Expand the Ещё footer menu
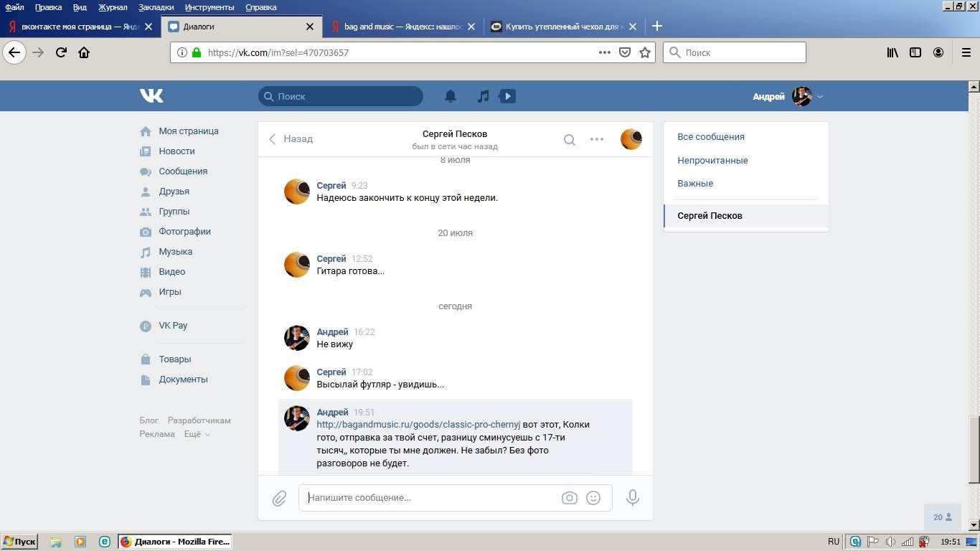 pos(197,434)
